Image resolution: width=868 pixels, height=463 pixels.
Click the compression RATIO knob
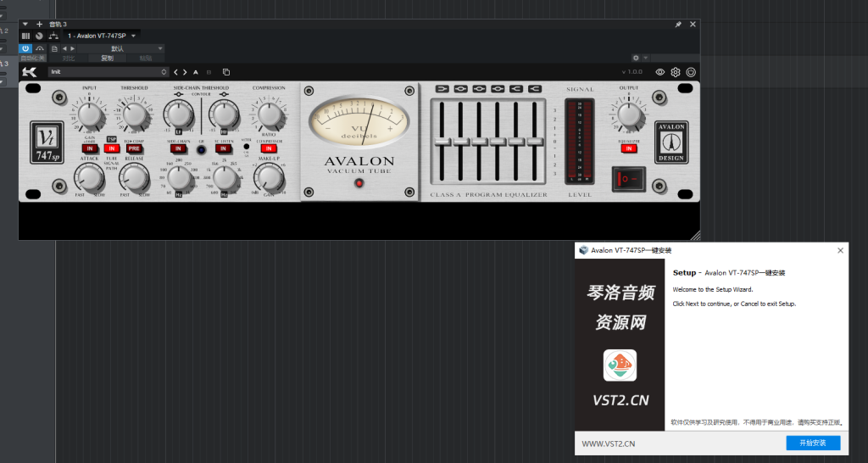tap(269, 114)
